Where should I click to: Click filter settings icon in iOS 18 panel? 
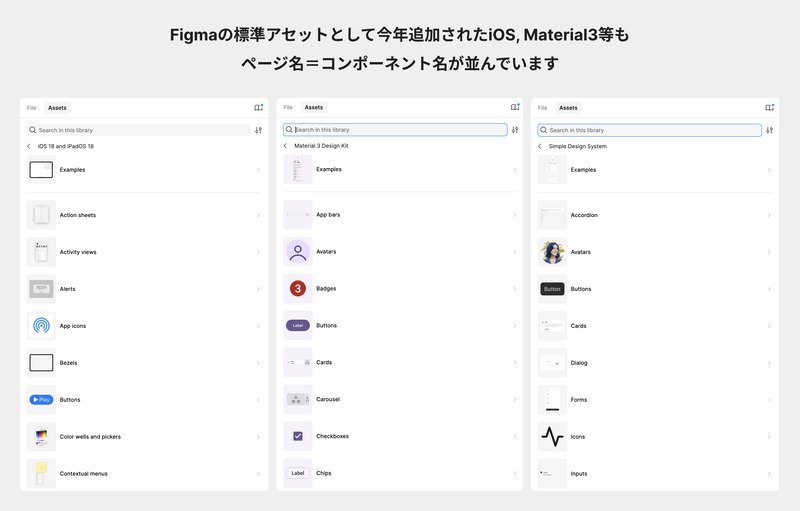coord(259,130)
